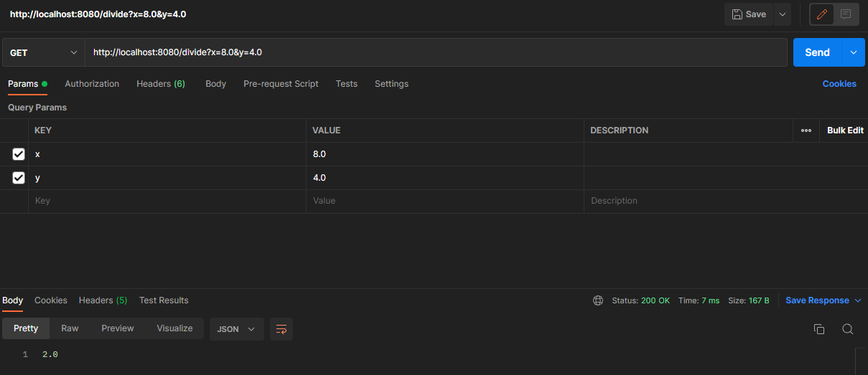Select the Raw response view

tap(70, 328)
